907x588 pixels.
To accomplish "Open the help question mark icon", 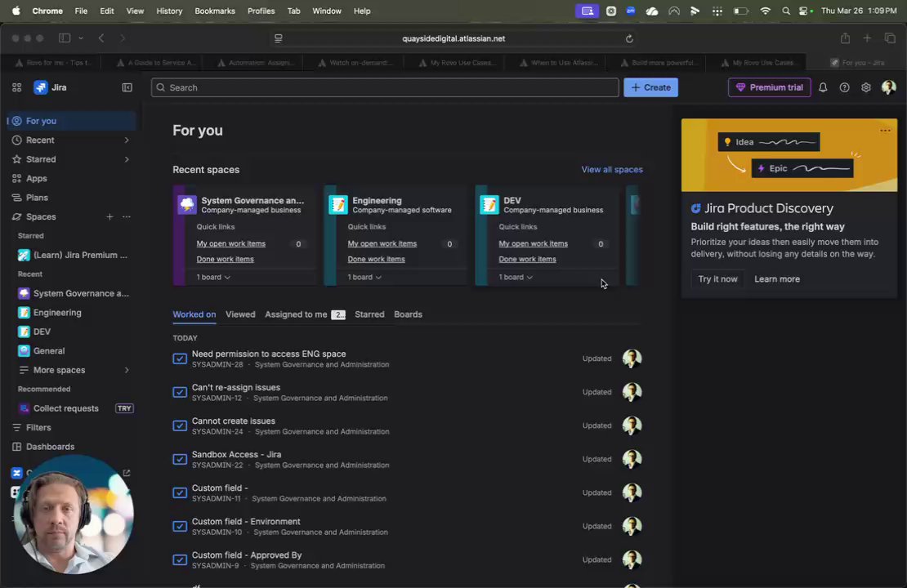I will [845, 87].
